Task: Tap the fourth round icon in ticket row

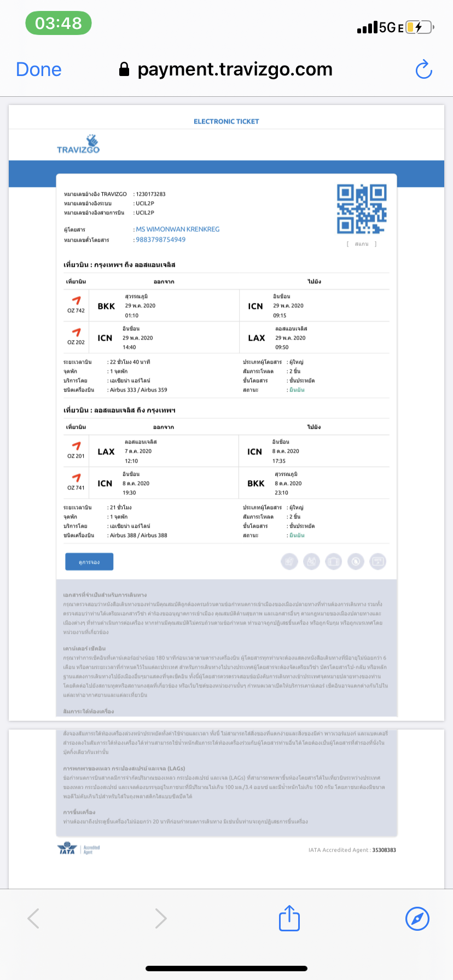Action: [356, 561]
